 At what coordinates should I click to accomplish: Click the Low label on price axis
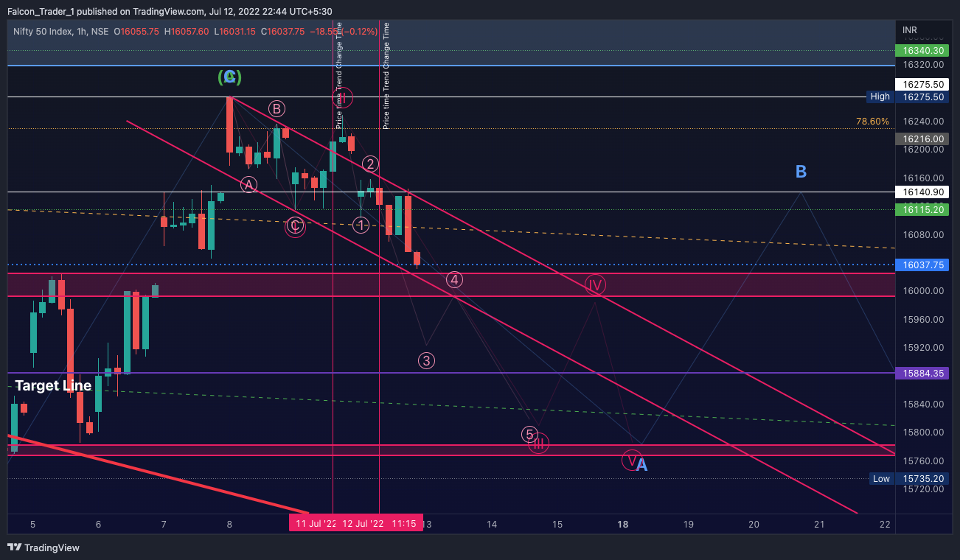881,478
